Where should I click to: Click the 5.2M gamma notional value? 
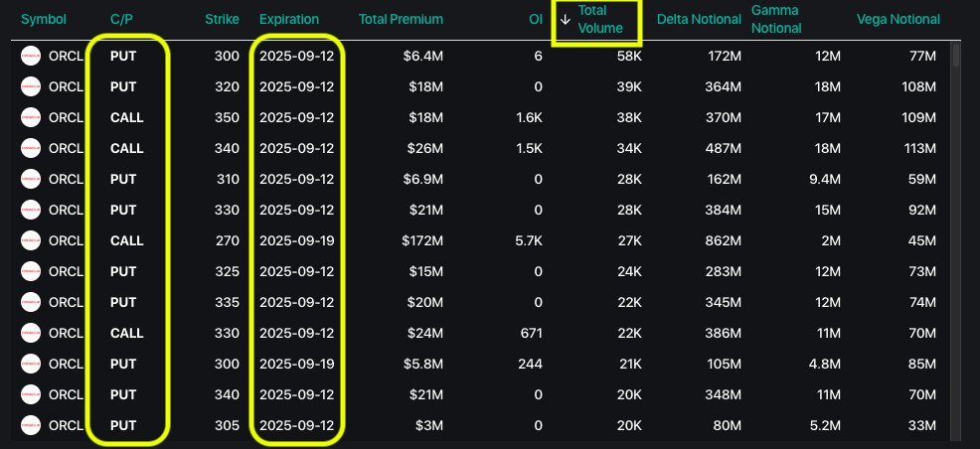point(826,425)
